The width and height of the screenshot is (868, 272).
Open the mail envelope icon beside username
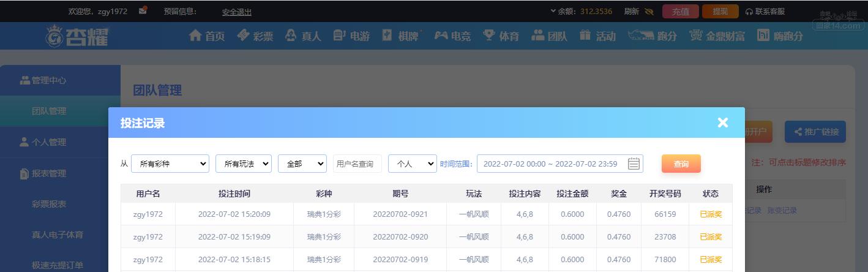143,10
